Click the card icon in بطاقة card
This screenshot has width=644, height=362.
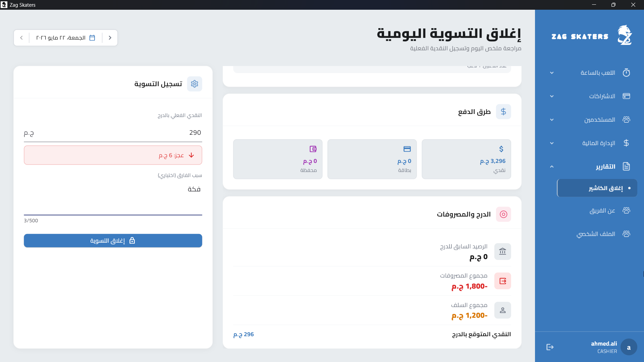click(407, 149)
